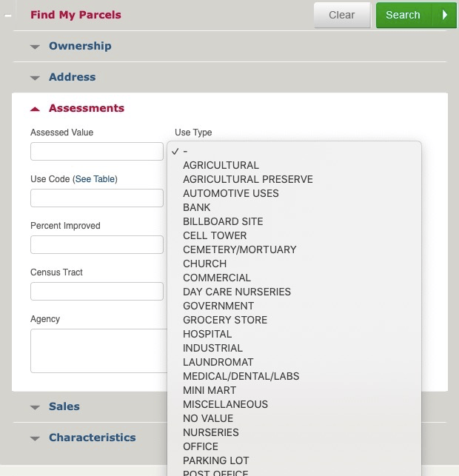Screen dimensions: 459x476
Task: Click the arrow beside the Search button
Action: [445, 15]
